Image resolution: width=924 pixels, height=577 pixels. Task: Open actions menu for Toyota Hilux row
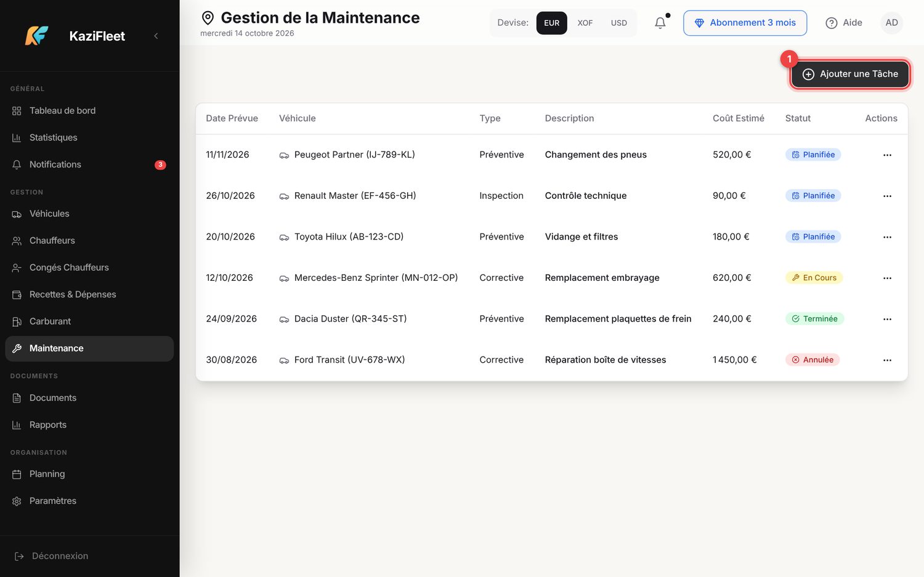pyautogui.click(x=887, y=237)
